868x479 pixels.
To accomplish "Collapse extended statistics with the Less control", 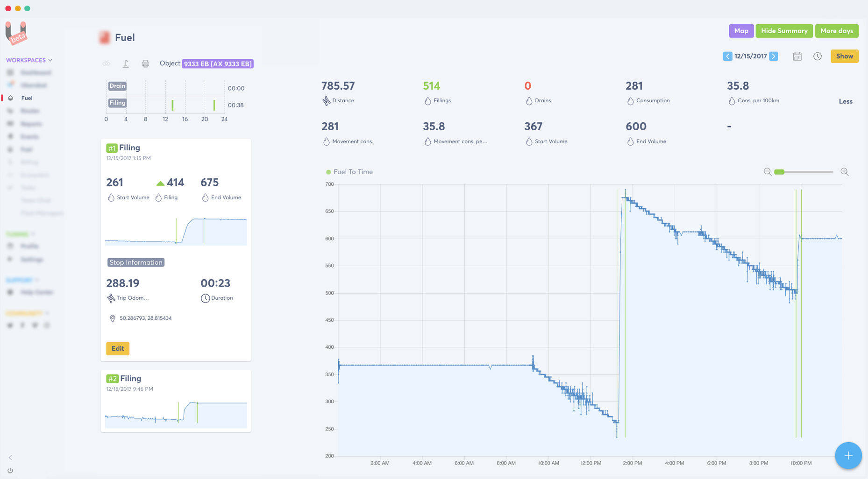I will tap(846, 101).
